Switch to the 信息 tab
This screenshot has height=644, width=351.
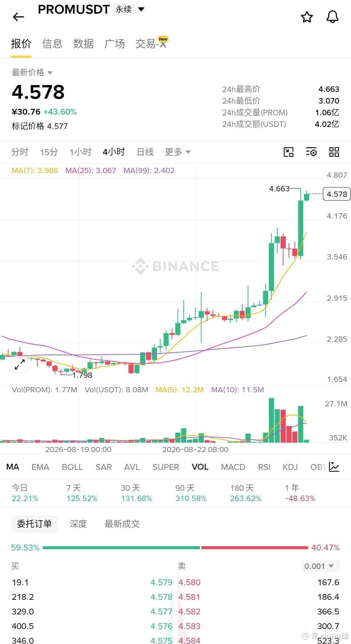click(x=52, y=44)
